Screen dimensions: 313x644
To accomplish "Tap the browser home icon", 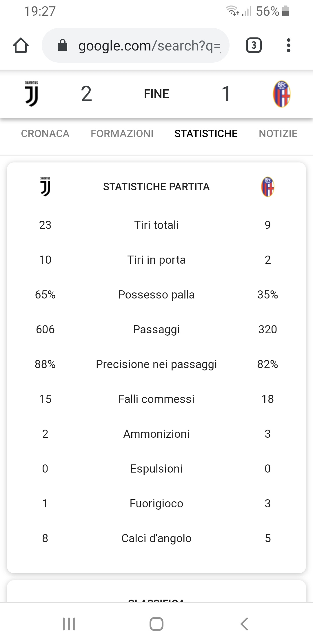I will [x=21, y=46].
